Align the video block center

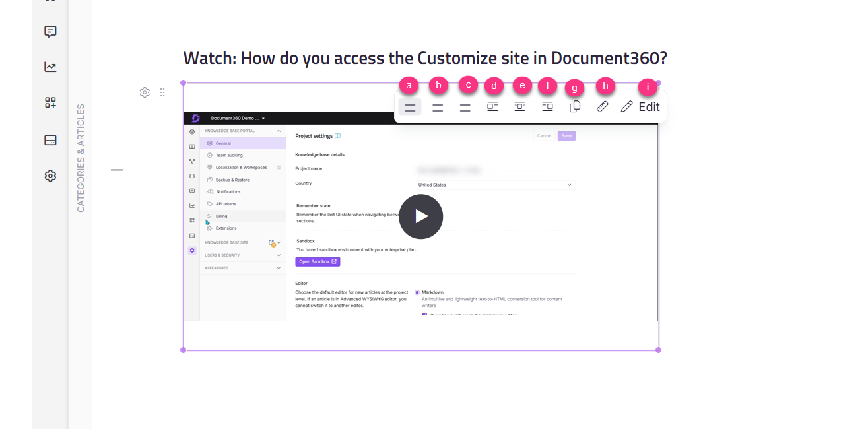coord(438,107)
